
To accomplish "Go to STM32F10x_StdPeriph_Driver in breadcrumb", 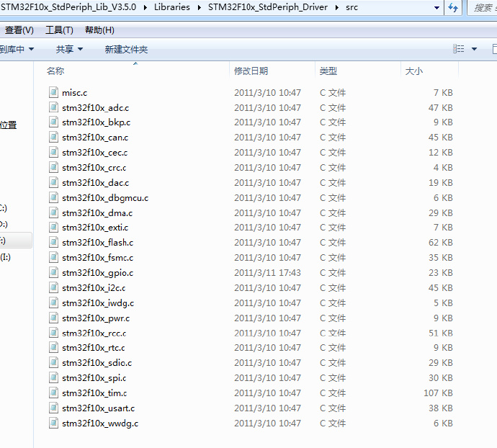I will [268, 7].
